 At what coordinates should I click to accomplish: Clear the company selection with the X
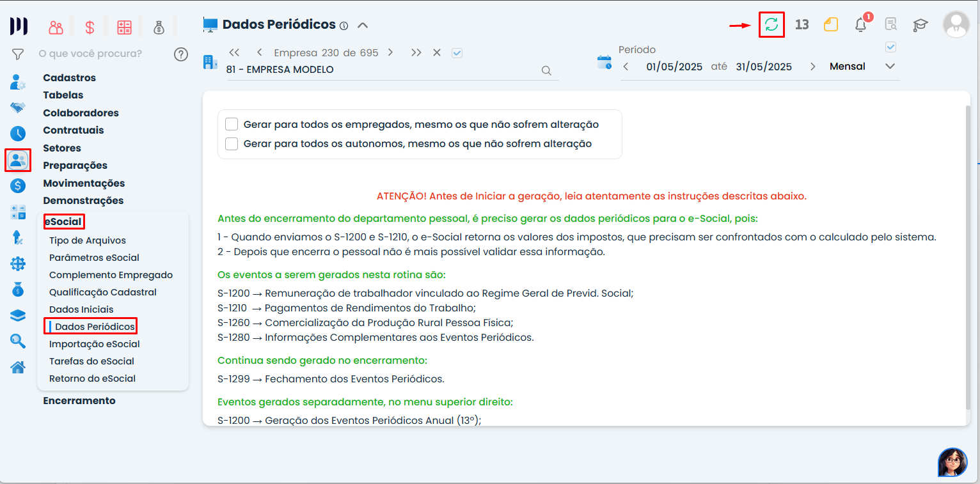(x=437, y=52)
